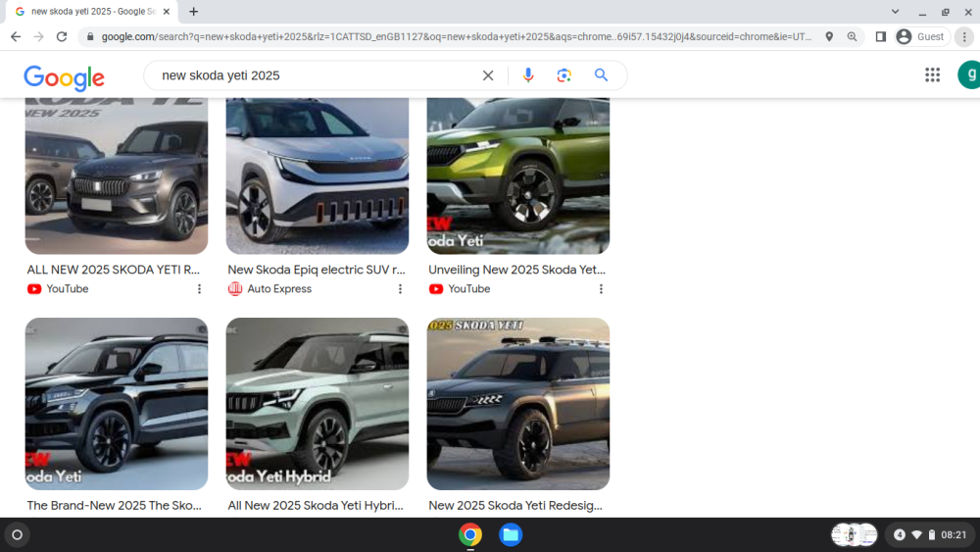
Task: Open the 2025 Skoda Yeti Redesign image
Action: coord(518,404)
